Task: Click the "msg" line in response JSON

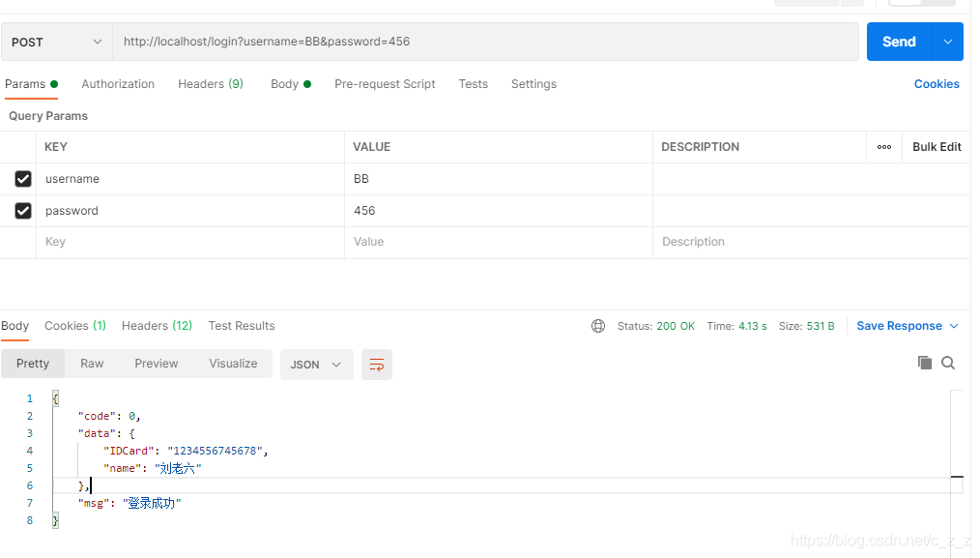Action: click(130, 504)
